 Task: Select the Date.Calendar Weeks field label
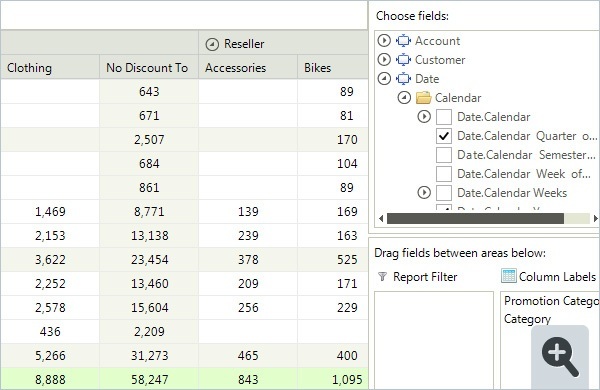512,193
